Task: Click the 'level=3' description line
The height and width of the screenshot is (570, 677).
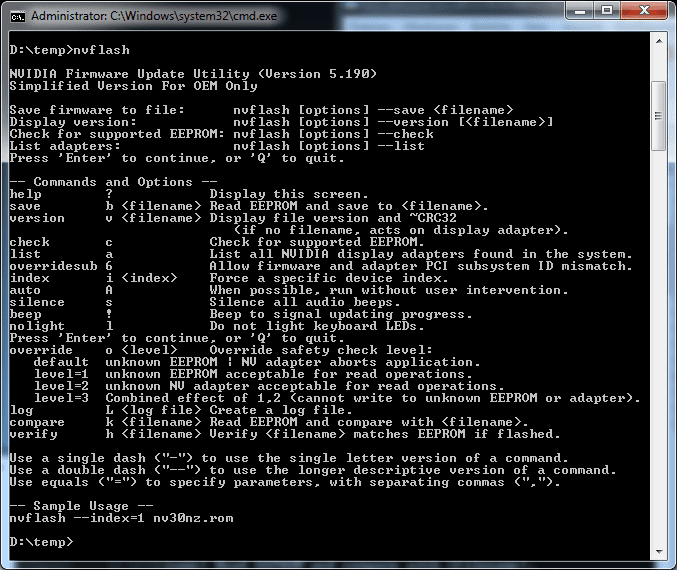Action: [x=337, y=398]
